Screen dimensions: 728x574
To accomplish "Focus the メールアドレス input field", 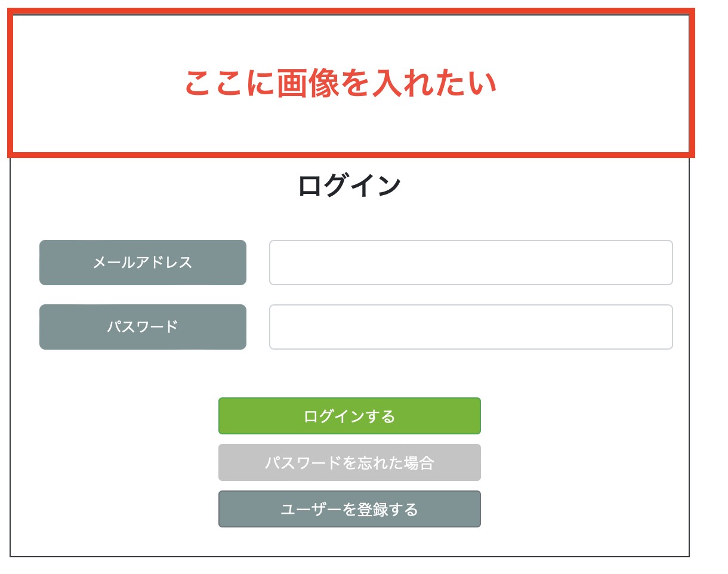I will [x=471, y=263].
